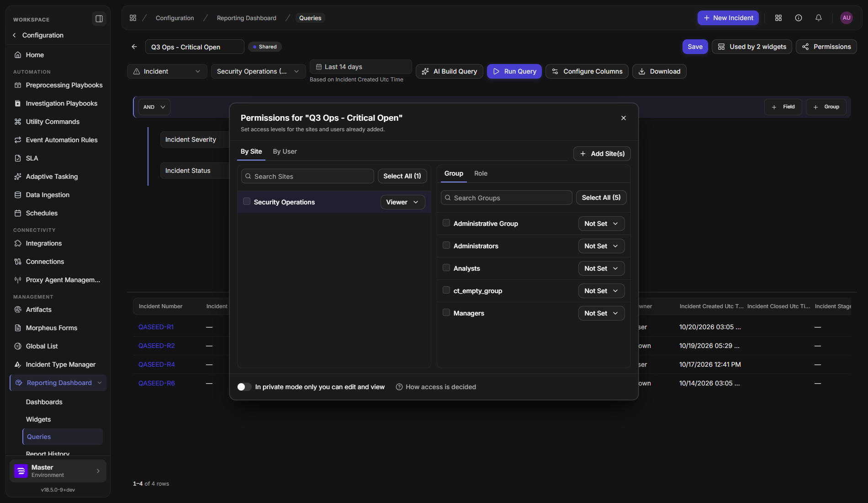
Task: Open Data Ingestion in sidebar
Action: point(58,195)
